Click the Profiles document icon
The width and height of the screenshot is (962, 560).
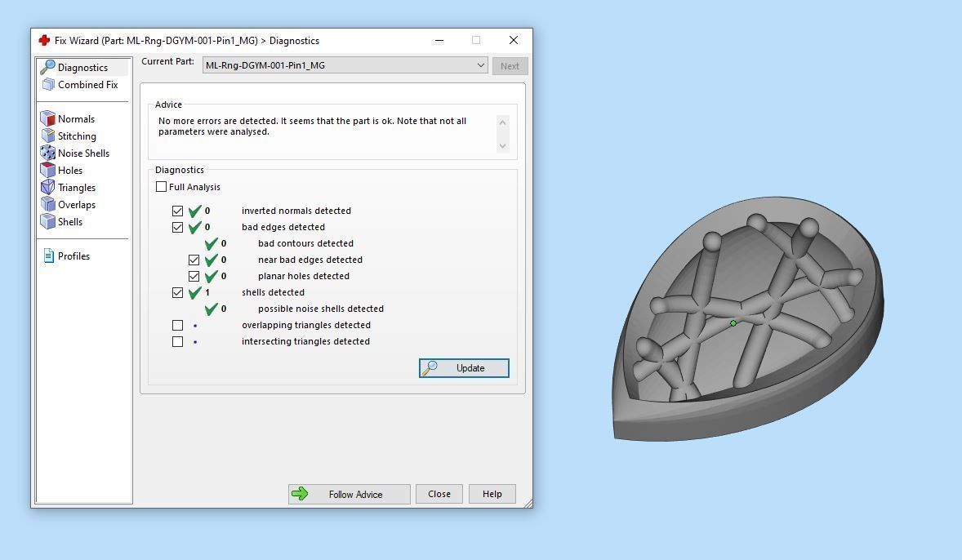pos(48,256)
